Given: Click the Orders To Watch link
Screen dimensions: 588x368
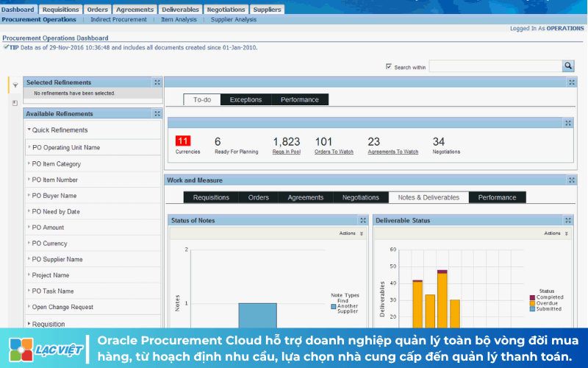Looking at the screenshot, I should [334, 152].
